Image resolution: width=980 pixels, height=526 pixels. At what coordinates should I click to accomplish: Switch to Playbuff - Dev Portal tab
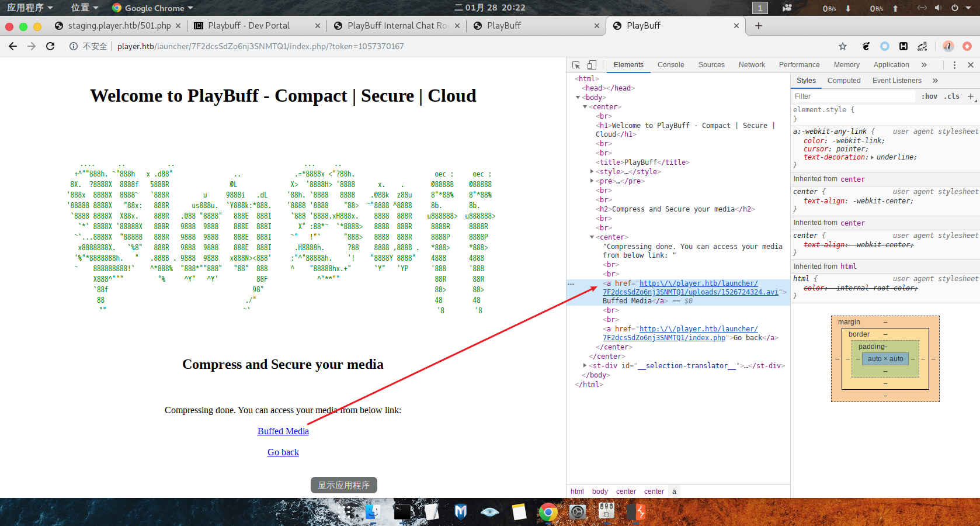tap(249, 26)
